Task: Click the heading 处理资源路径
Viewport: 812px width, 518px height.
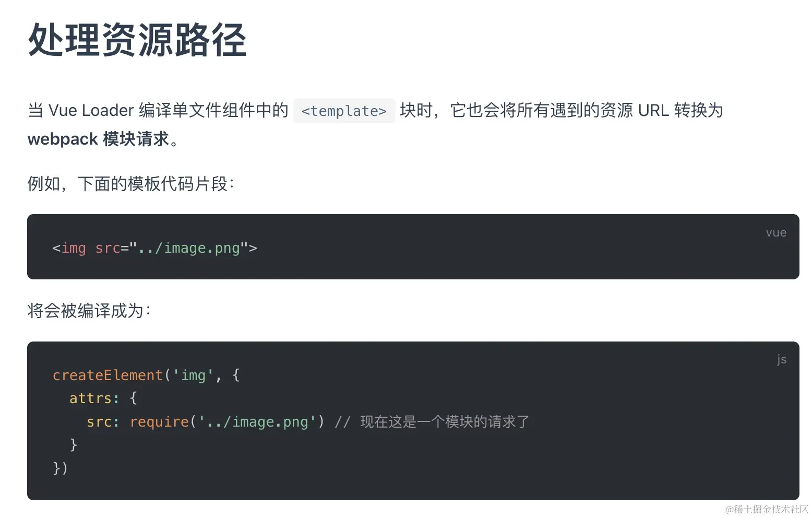Action: click(137, 40)
